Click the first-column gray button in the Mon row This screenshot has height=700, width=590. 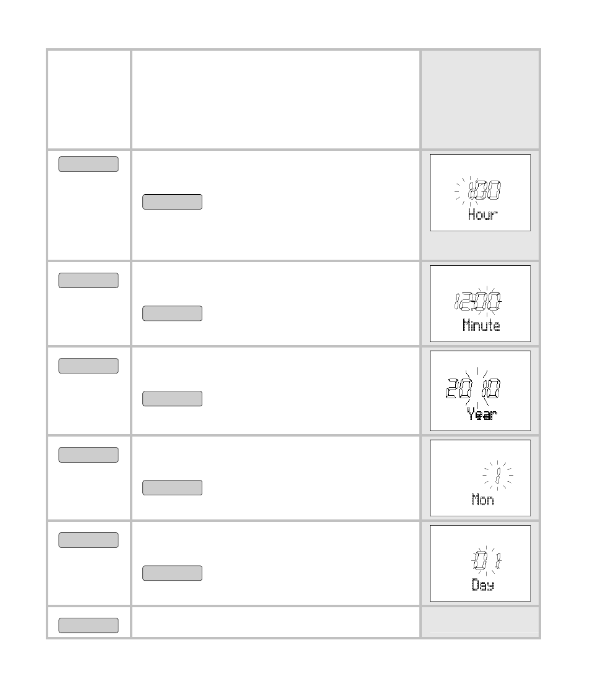click(88, 455)
